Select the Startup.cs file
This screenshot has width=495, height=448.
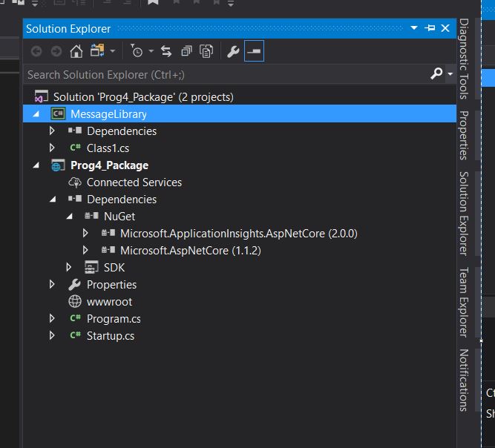click(110, 336)
